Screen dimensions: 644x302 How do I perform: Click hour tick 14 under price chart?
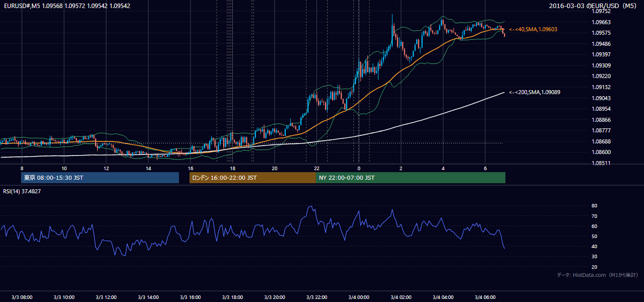point(148,168)
